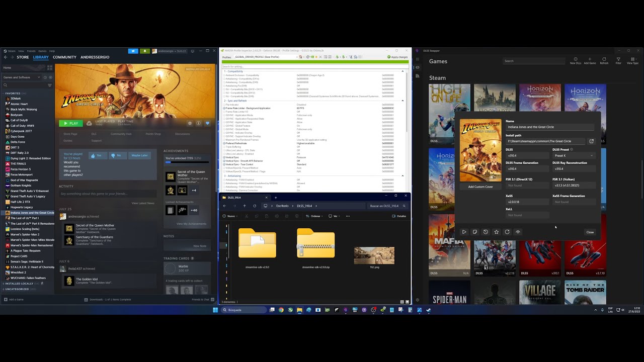Click notes icon in DLSS Swapper dialog
This screenshot has height=362, width=644.
(474, 232)
